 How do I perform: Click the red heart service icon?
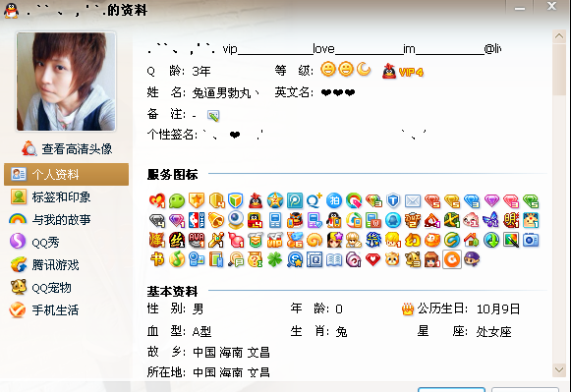pyautogui.click(x=372, y=260)
